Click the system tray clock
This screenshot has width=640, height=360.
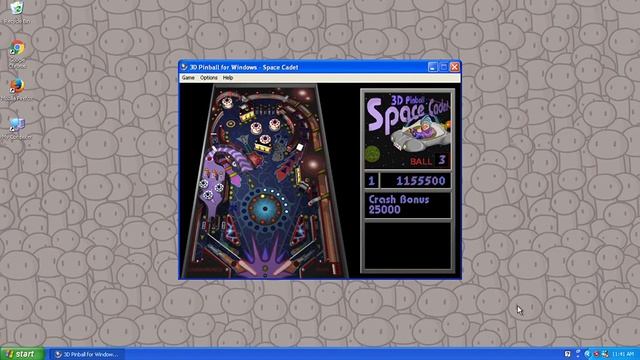click(x=623, y=354)
